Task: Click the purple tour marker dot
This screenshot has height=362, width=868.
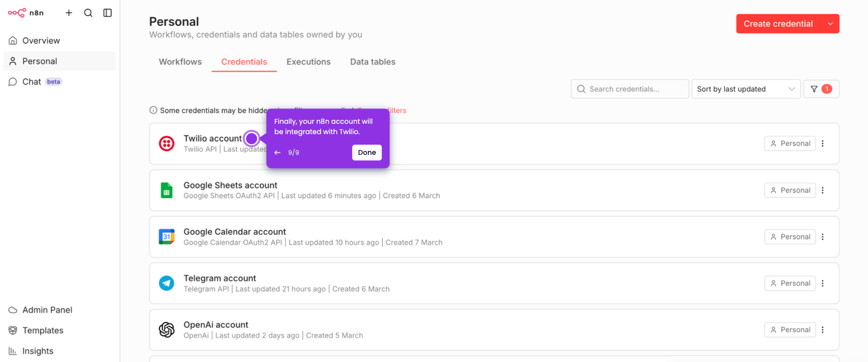Action: click(x=252, y=139)
